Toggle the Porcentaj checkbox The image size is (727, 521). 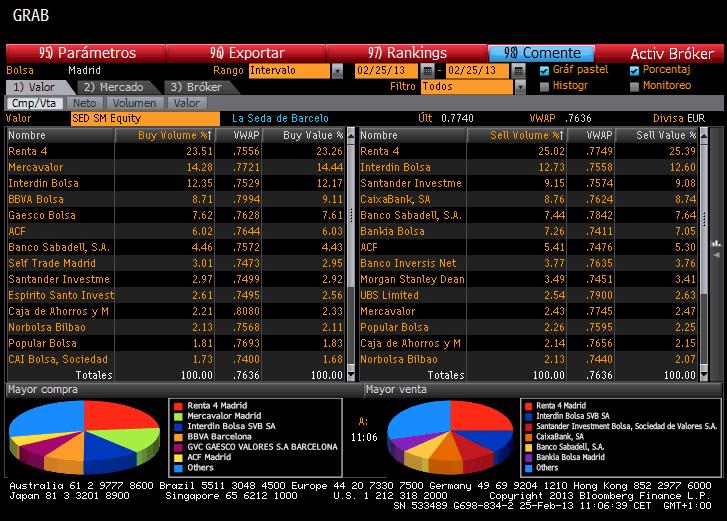click(x=634, y=70)
